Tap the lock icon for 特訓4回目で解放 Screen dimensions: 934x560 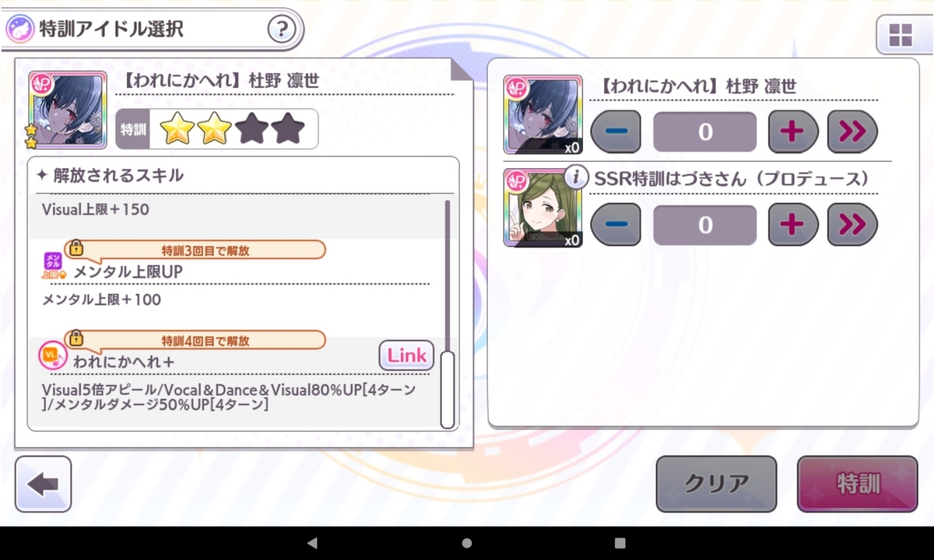(75, 338)
